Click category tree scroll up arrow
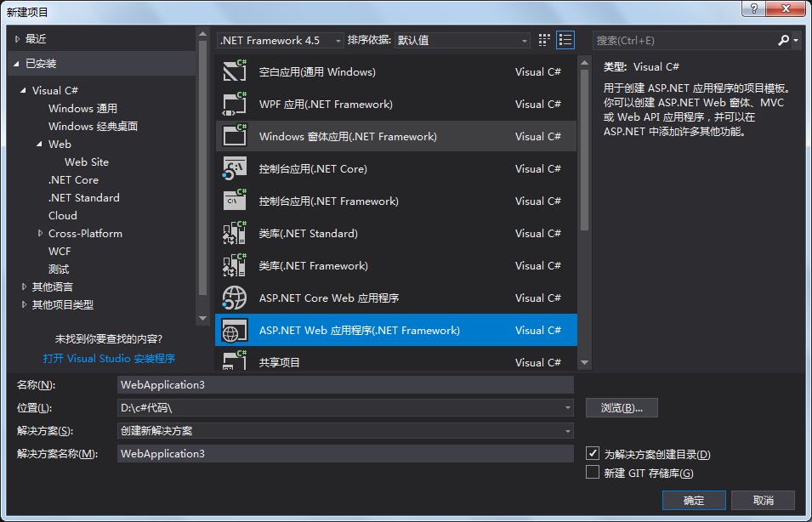This screenshot has width=812, height=522. [x=202, y=34]
